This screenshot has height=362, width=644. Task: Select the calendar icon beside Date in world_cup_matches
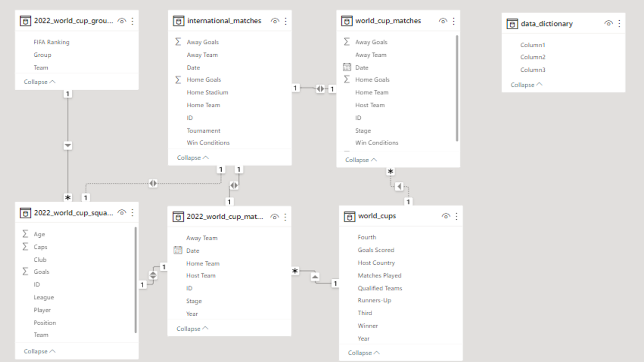(x=347, y=67)
